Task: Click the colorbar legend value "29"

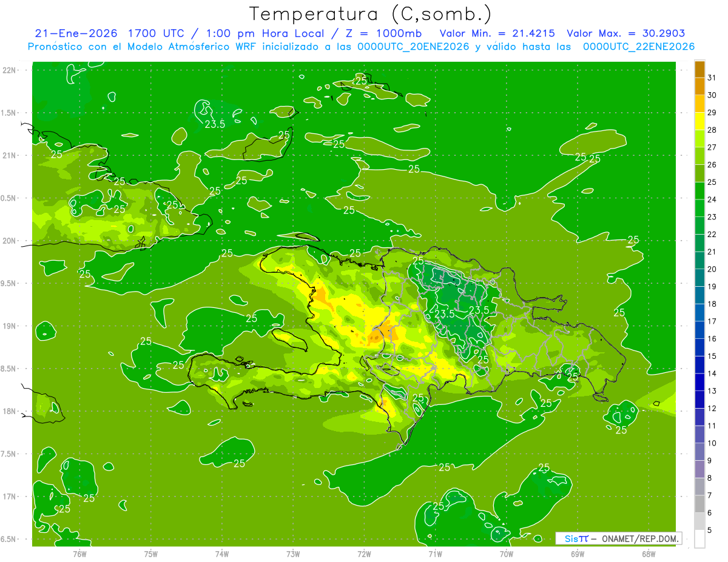Action: click(712, 113)
